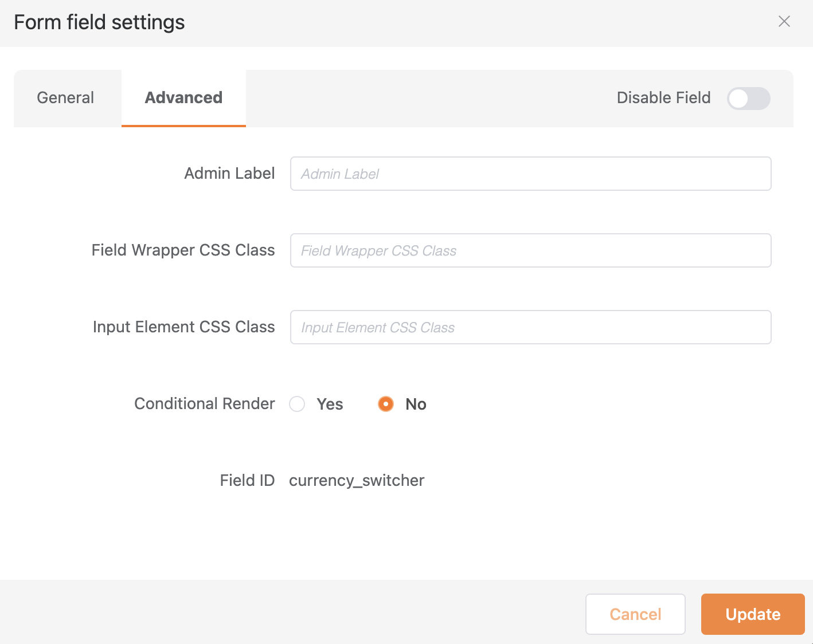Click the "Yes" option label text

click(x=330, y=405)
